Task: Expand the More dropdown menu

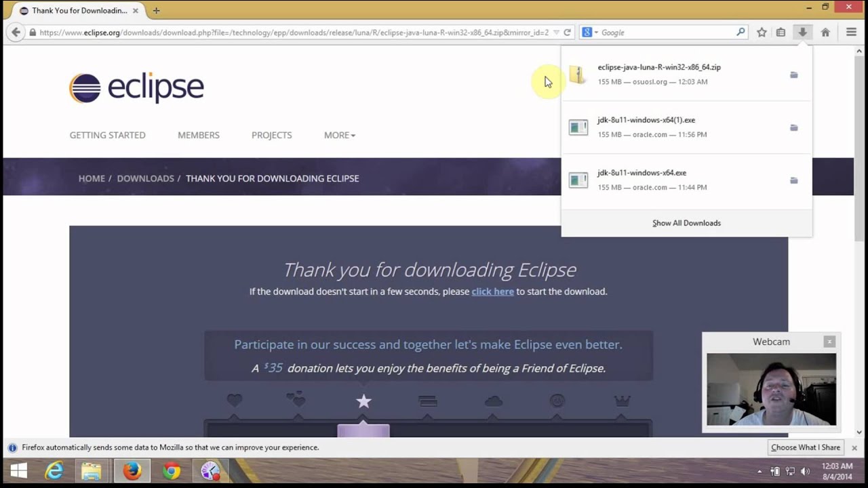Action: [340, 135]
